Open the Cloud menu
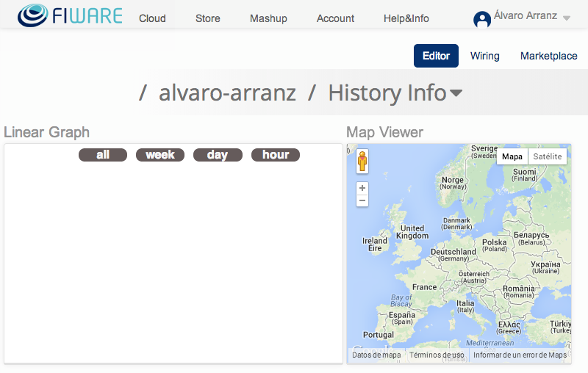Screen dimensions: 588x373 tap(152, 18)
